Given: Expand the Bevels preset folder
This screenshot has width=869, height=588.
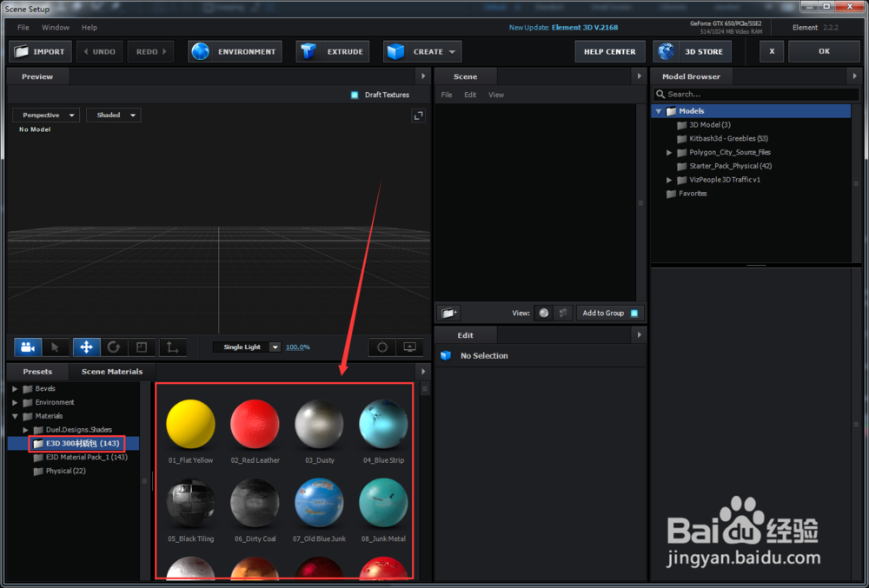Looking at the screenshot, I should [15, 389].
